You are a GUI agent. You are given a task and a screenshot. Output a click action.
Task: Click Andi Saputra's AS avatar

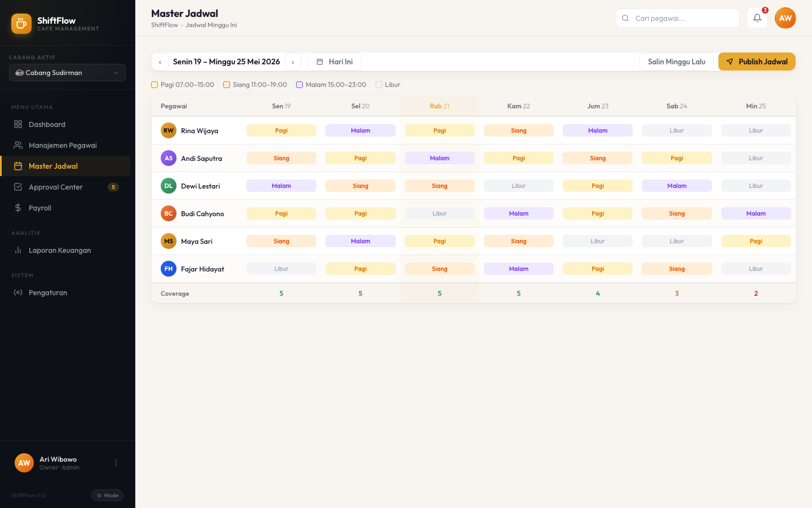[169, 158]
